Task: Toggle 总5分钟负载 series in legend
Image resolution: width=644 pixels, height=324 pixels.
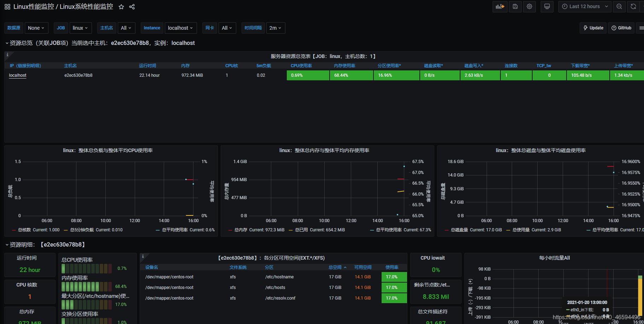Action: click(x=82, y=230)
